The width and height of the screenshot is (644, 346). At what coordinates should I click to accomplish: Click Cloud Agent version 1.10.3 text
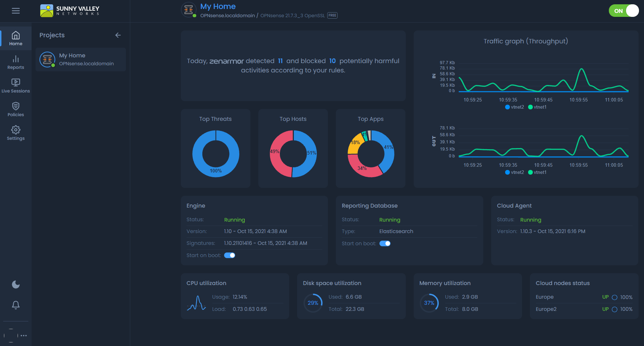(553, 231)
